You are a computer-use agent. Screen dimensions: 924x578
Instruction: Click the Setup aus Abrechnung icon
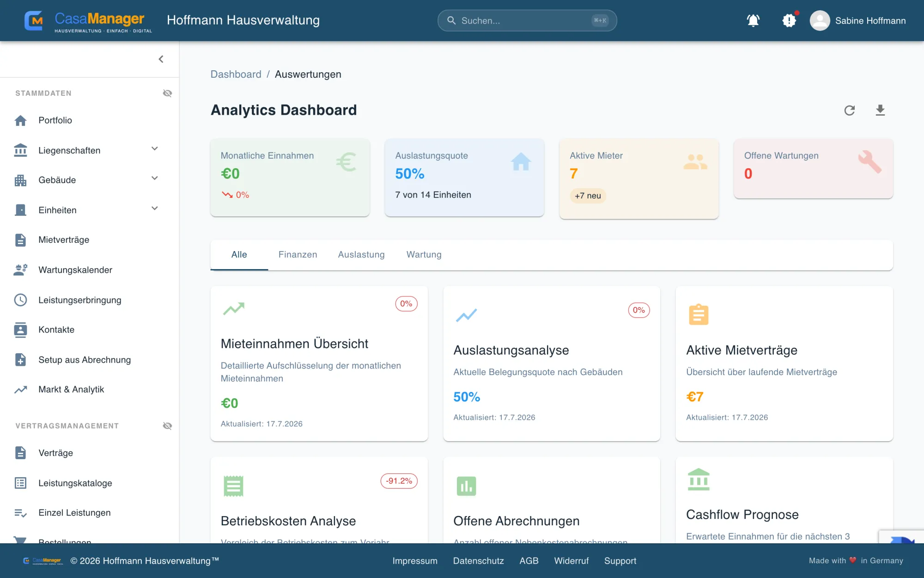coord(20,360)
